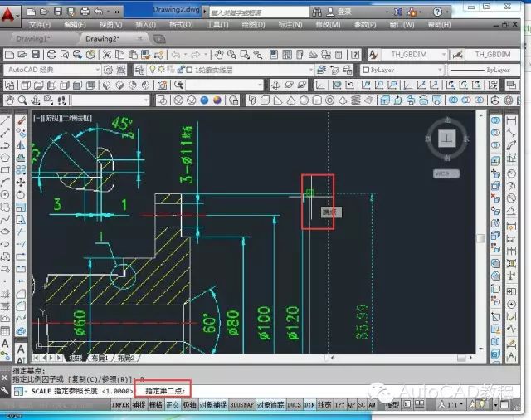Expand the undo history dropdown arrow
531x420 pixels.
[185, 55]
